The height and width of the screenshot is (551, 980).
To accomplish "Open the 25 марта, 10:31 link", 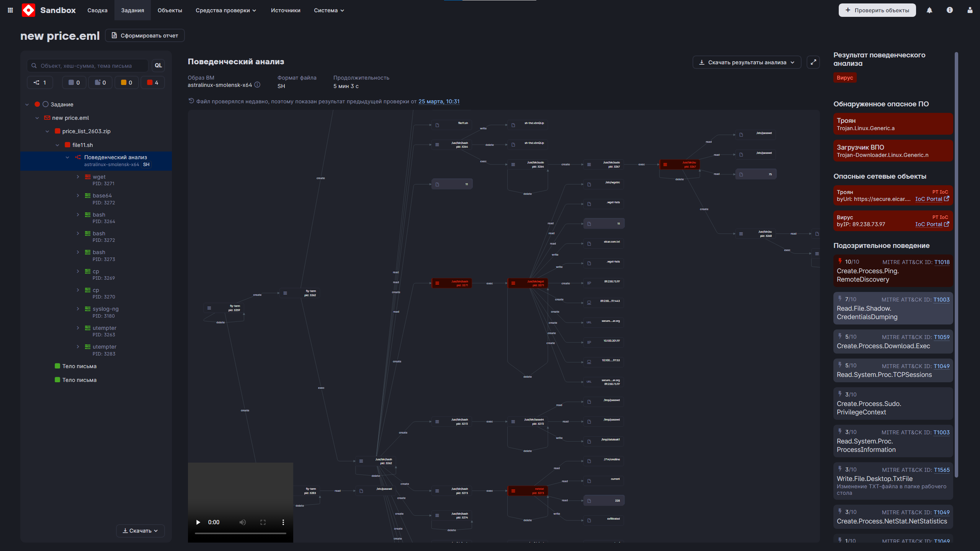I will tap(439, 101).
